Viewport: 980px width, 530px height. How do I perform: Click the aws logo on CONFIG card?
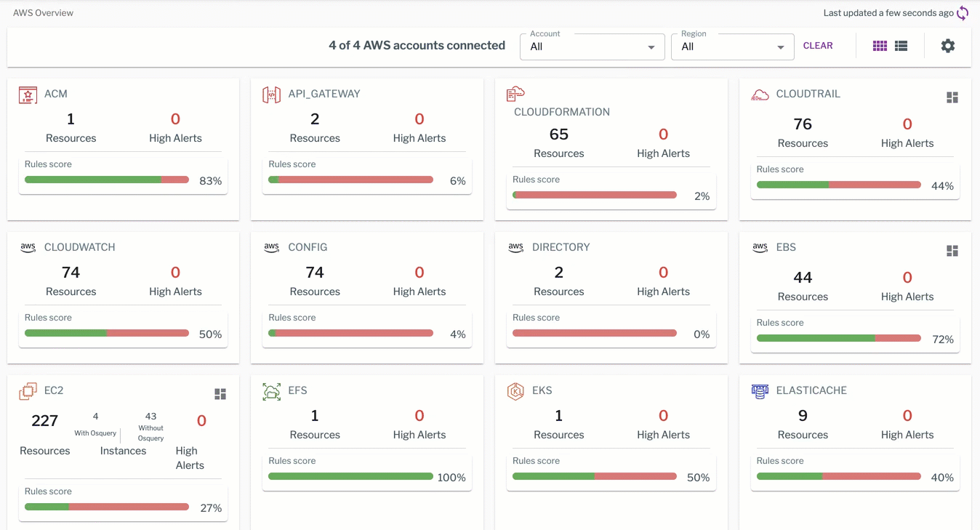tap(272, 247)
